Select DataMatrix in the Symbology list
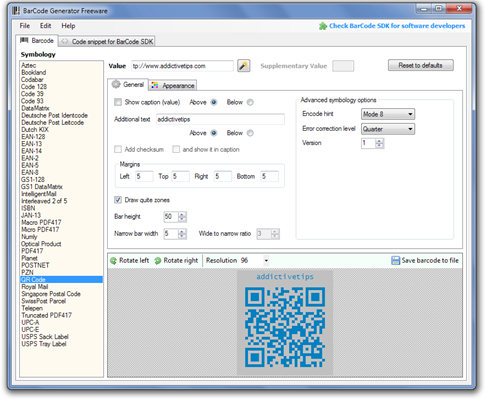This screenshot has width=486, height=400. coord(35,108)
